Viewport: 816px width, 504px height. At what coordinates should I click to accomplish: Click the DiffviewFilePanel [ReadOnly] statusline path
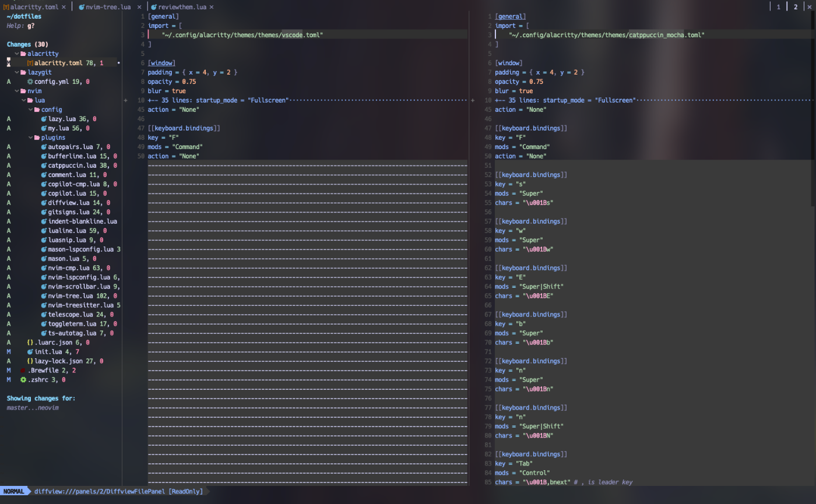coord(118,491)
